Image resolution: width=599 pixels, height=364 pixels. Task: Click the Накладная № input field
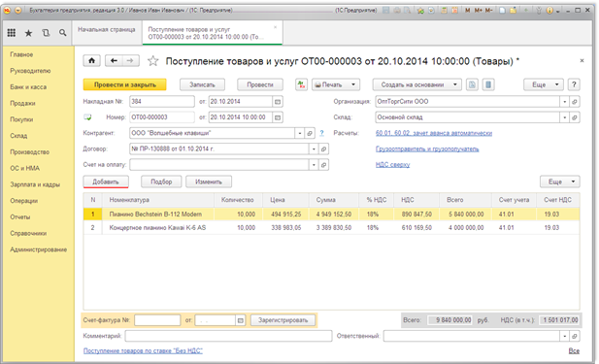point(162,102)
